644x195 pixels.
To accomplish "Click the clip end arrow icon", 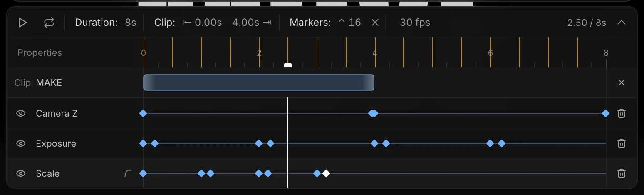I will (268, 22).
